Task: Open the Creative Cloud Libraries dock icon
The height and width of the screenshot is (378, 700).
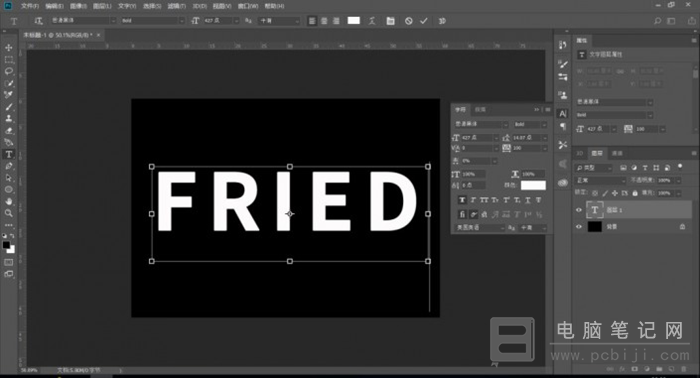Action: pyautogui.click(x=562, y=183)
